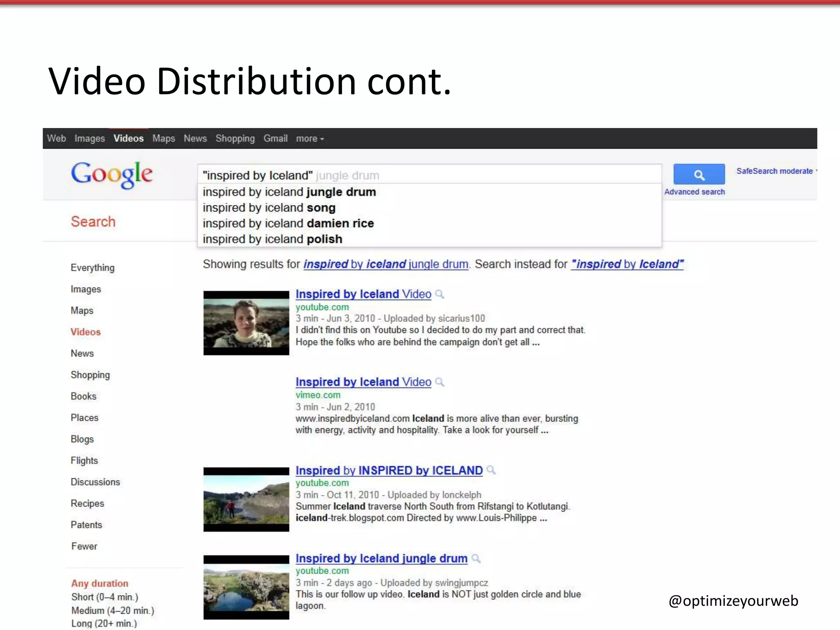Image resolution: width=840 pixels, height=630 pixels.
Task: Open 'Inspired by Iceland jungle drum' title
Action: point(381,558)
